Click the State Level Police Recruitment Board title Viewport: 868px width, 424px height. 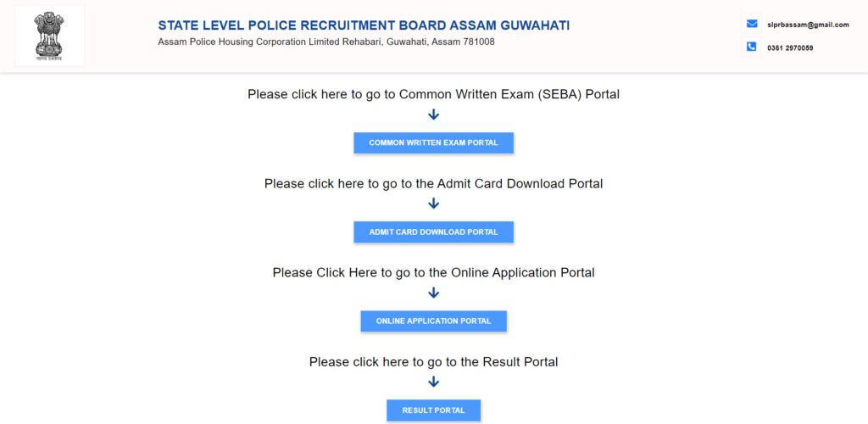coord(364,25)
